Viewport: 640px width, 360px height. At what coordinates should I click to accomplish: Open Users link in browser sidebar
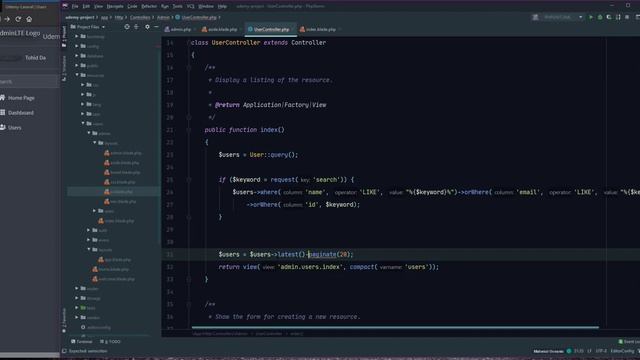(x=14, y=128)
